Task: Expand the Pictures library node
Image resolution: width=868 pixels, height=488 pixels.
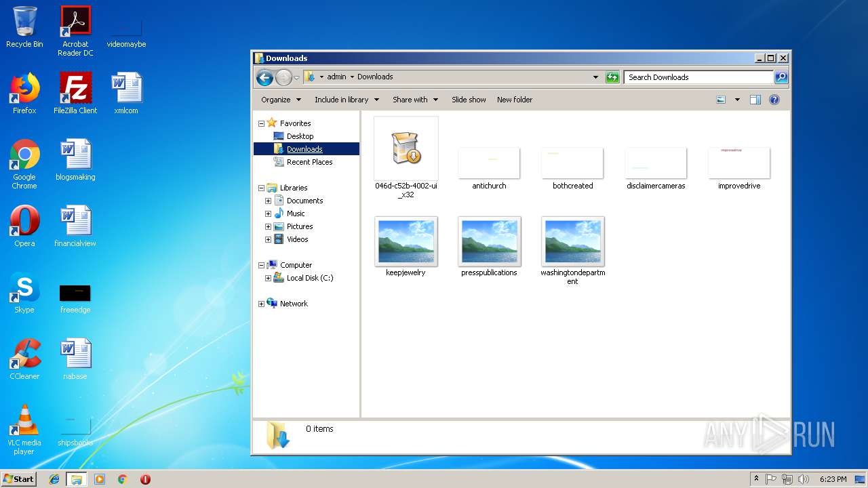Action: coord(268,227)
